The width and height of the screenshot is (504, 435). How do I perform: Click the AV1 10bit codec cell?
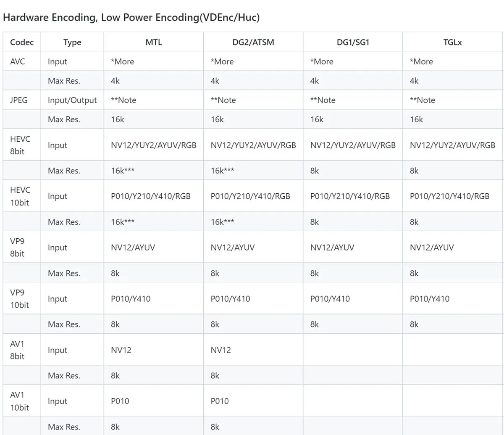tap(19, 401)
